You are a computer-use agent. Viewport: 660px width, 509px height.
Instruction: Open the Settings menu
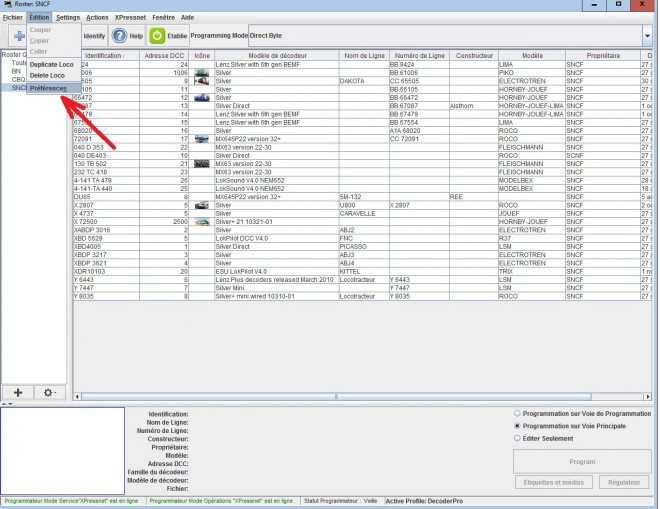click(68, 18)
